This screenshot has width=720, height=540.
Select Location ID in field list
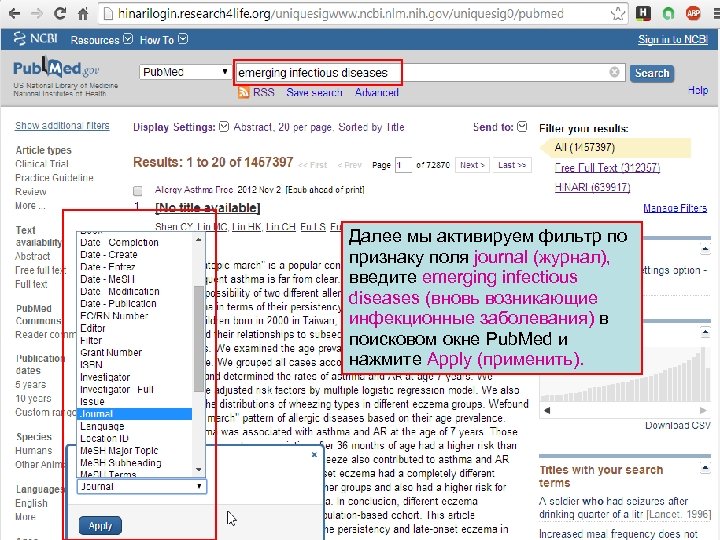click(104, 439)
